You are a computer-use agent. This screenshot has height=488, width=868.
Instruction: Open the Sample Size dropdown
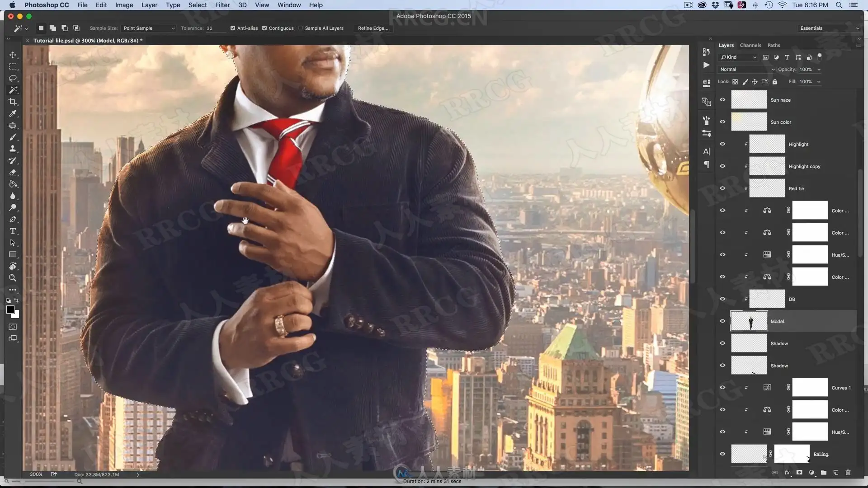pyautogui.click(x=148, y=28)
